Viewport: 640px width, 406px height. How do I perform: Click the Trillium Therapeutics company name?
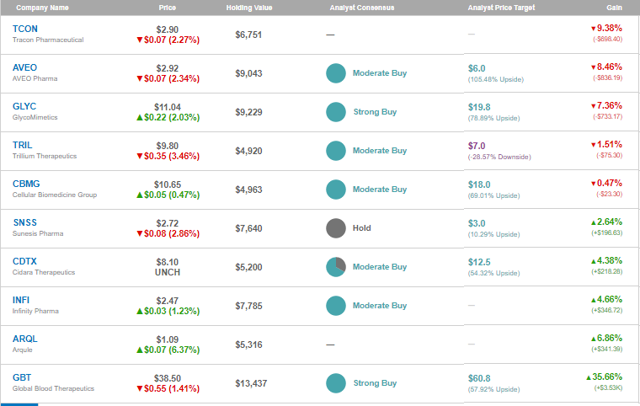(x=44, y=156)
